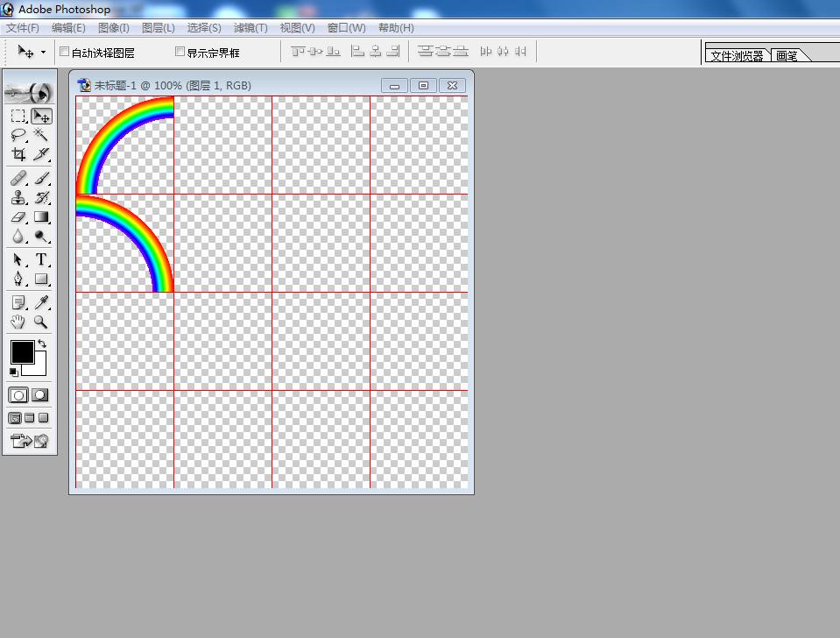Open the 图层(L) menu
840x638 pixels.
coord(158,28)
